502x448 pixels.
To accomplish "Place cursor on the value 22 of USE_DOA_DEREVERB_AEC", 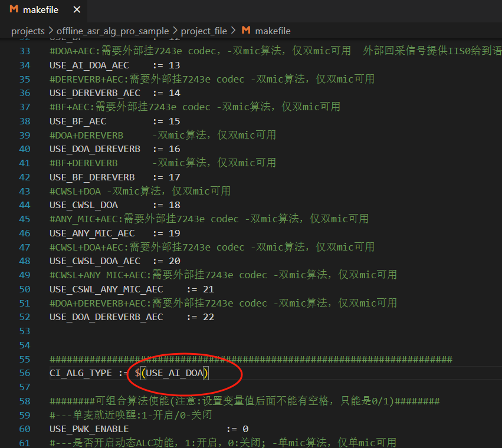I will (208, 317).
